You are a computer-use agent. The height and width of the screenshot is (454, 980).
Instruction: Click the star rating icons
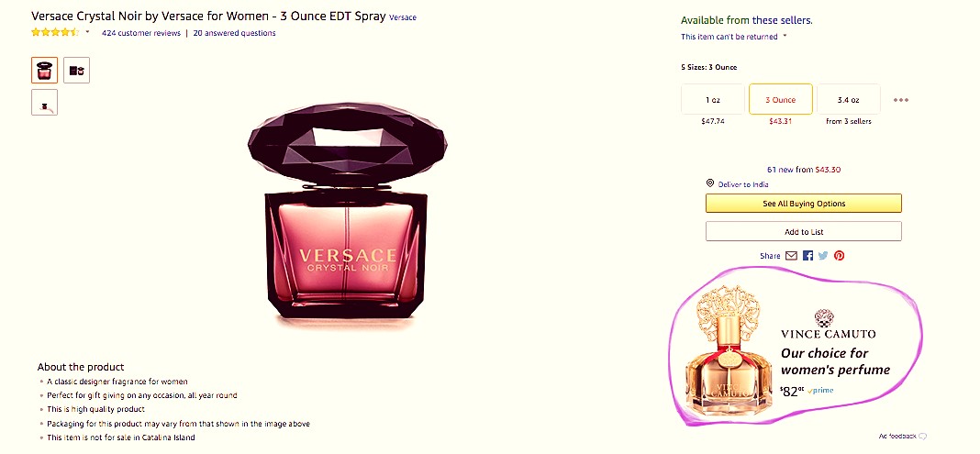coord(56,32)
